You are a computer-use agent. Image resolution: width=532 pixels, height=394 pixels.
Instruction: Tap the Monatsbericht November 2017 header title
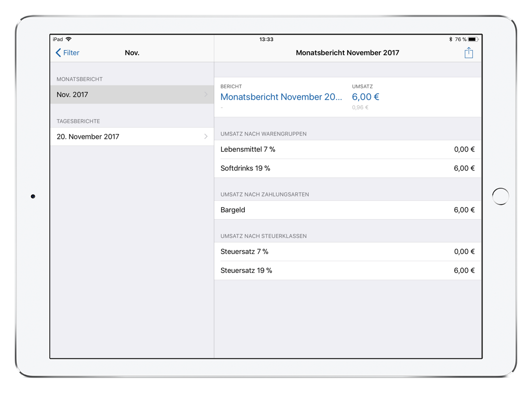(x=347, y=53)
